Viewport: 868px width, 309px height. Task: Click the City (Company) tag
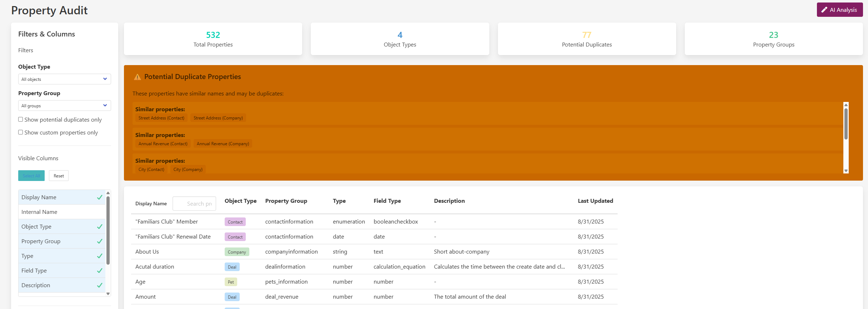point(188,170)
